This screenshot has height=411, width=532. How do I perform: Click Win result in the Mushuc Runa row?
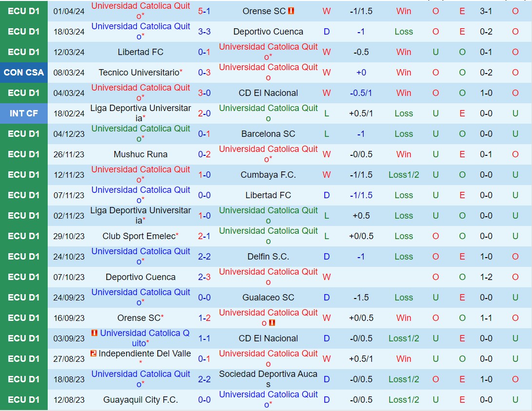point(404,154)
